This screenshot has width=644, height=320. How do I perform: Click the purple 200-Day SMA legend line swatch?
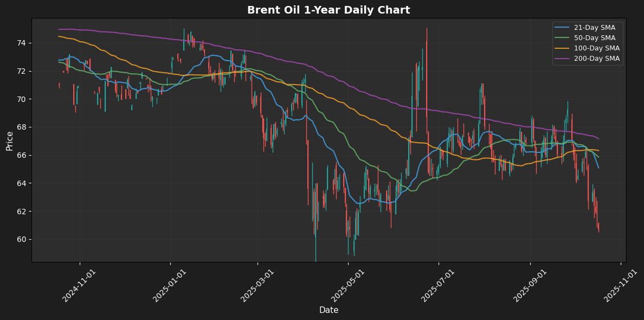tap(563, 59)
